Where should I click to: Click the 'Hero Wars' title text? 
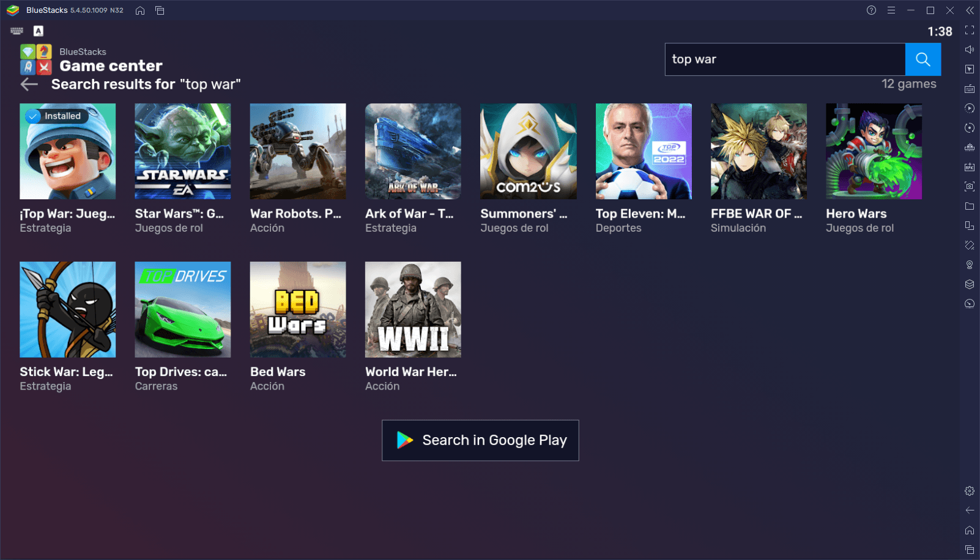(856, 214)
